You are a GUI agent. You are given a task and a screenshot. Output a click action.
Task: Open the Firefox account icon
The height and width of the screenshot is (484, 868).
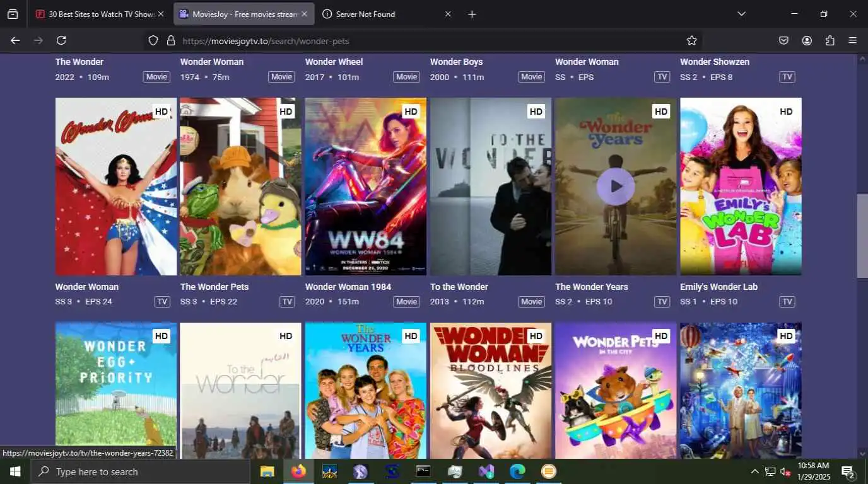807,40
